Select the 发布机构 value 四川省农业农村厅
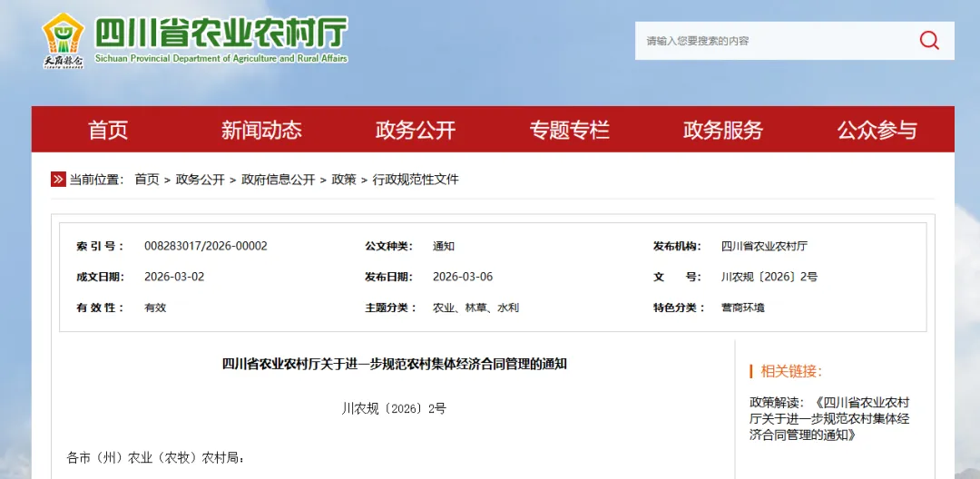This screenshot has height=479, width=980. coord(764,246)
